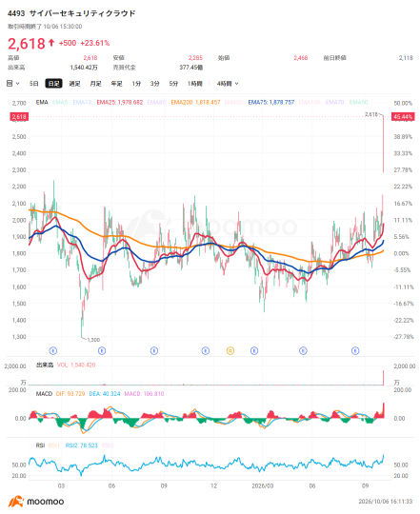The height and width of the screenshot is (514, 420).
Task: Select the 5分 interval tab
Action: point(173,84)
